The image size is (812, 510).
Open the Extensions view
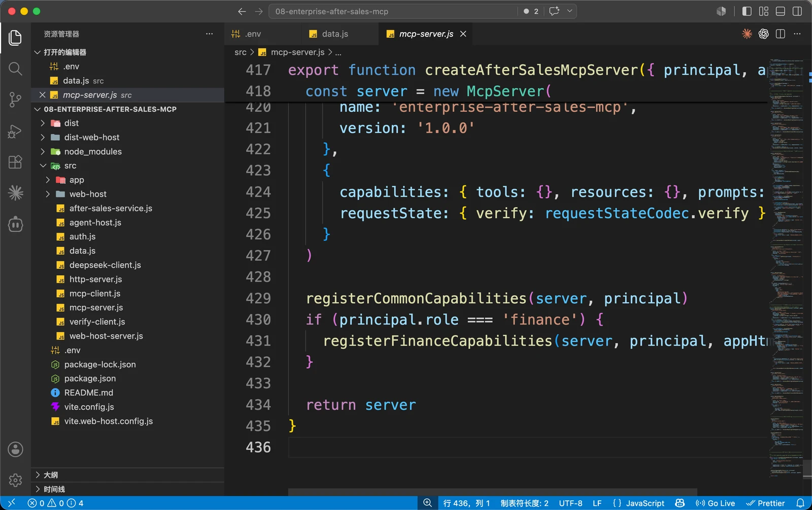tap(15, 162)
